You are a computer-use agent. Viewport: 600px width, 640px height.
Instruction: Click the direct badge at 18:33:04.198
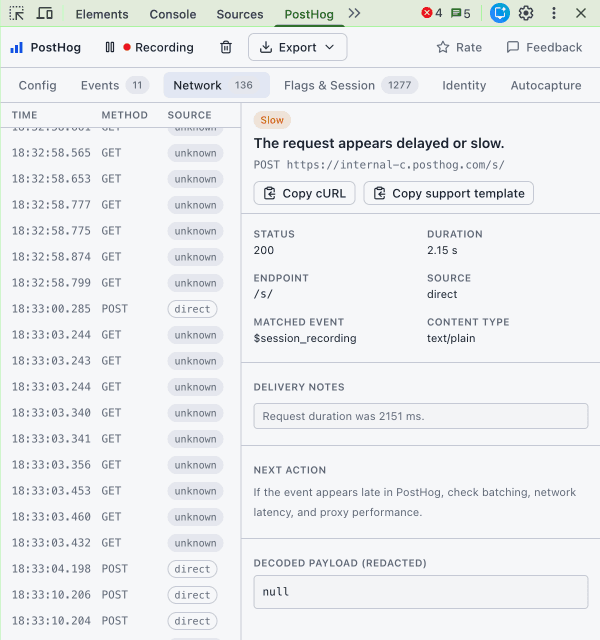[192, 569]
